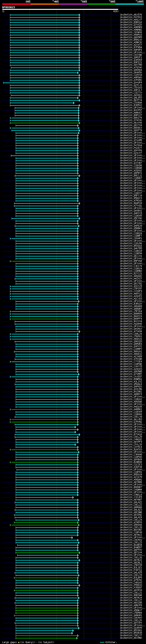
Task: Click the UniRef100_Q3HVK9 label
Action: click(131, 60)
